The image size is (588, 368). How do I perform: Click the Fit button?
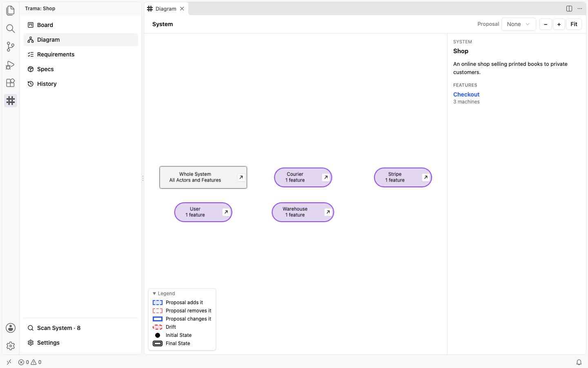point(574,24)
